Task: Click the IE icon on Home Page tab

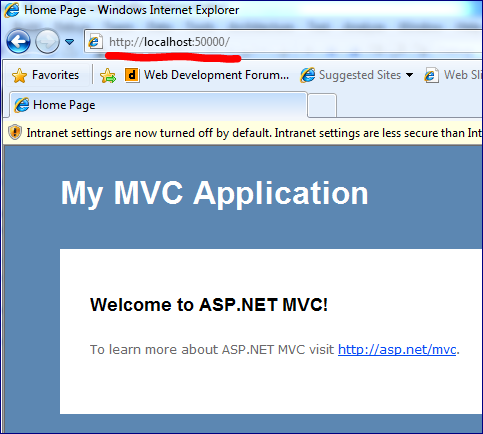Action: (x=22, y=105)
